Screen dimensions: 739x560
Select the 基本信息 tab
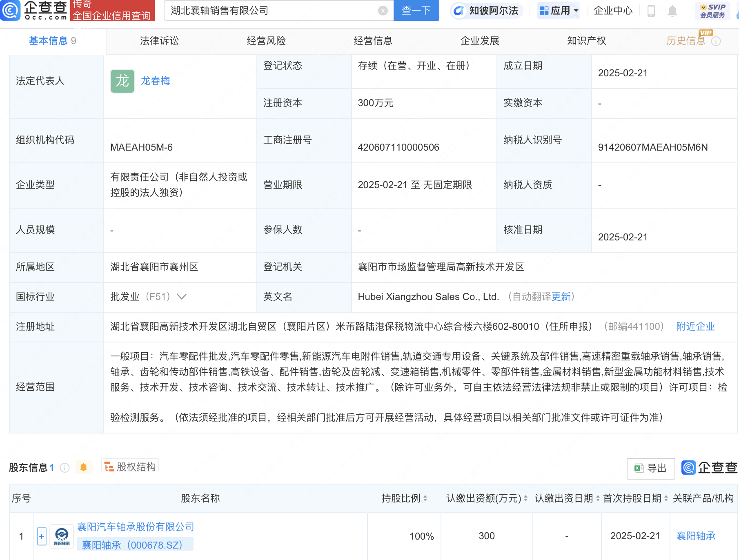click(52, 41)
